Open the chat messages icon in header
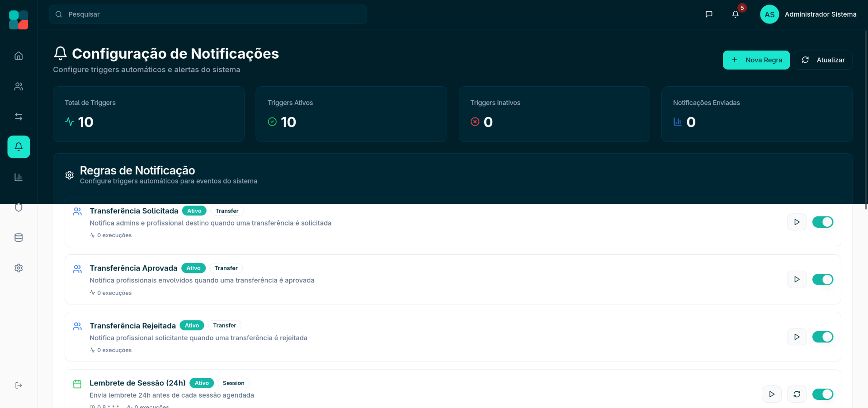The image size is (868, 408). coord(709,14)
